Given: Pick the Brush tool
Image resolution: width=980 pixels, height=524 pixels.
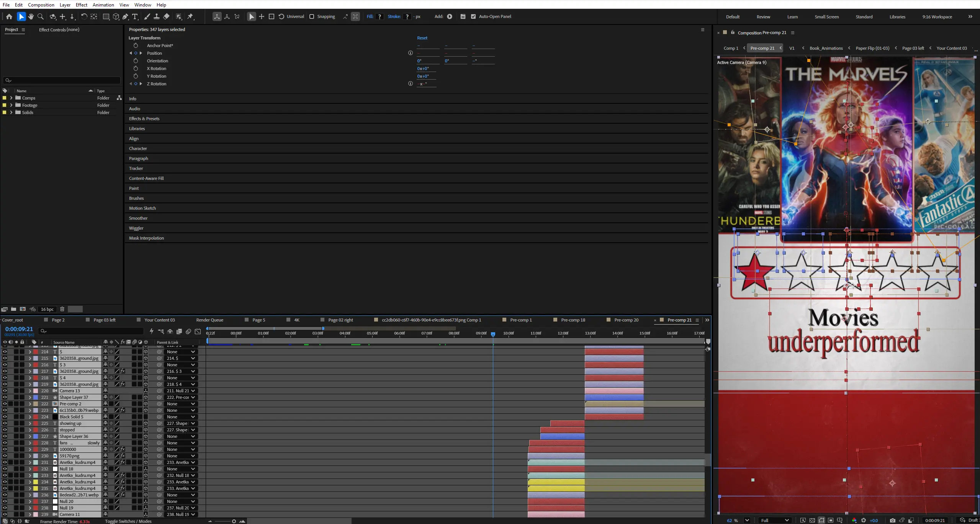Looking at the screenshot, I should point(147,16).
